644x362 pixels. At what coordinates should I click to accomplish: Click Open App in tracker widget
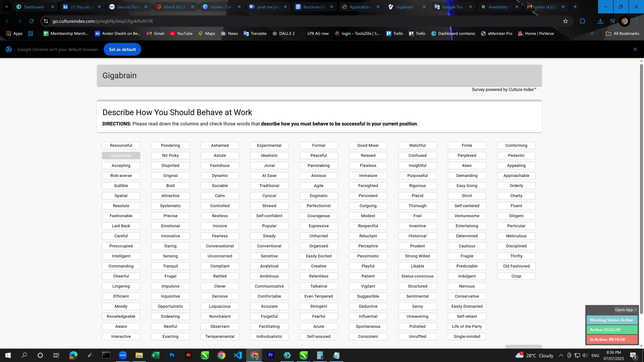(x=626, y=310)
